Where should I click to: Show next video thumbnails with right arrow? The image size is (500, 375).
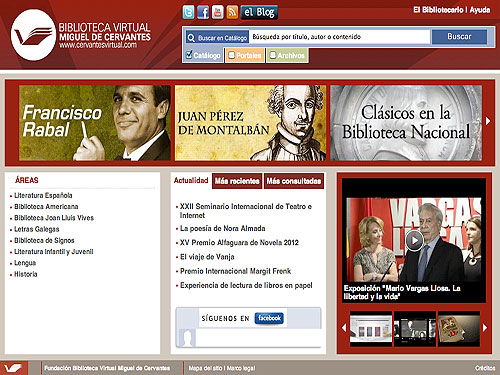click(x=485, y=328)
